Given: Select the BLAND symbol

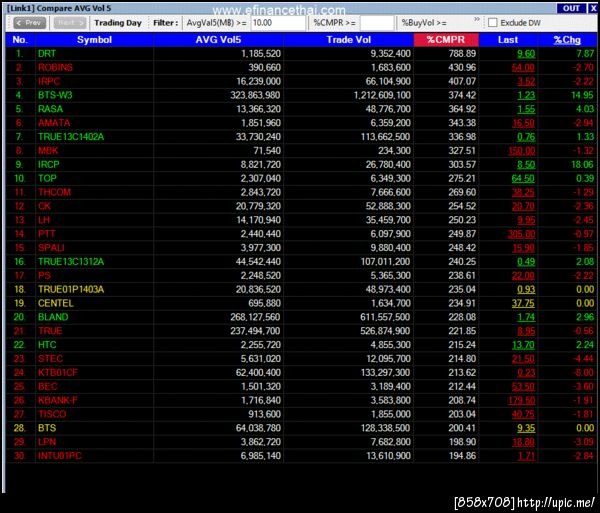Looking at the screenshot, I should tap(53, 317).
